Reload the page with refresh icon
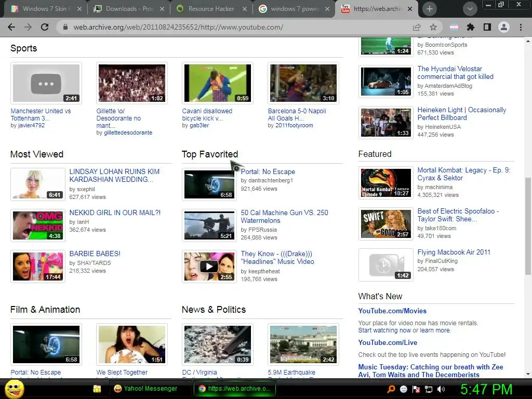Screen dimensions: 532x399 (45, 27)
